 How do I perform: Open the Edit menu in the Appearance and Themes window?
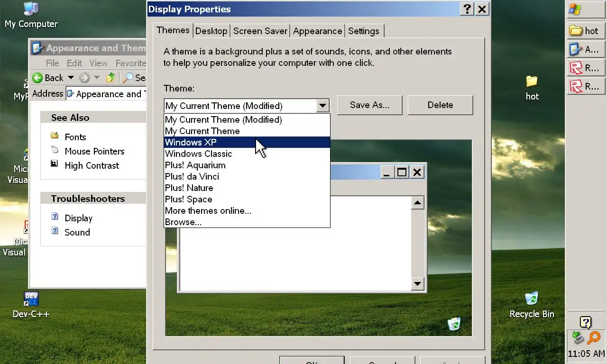[74, 63]
